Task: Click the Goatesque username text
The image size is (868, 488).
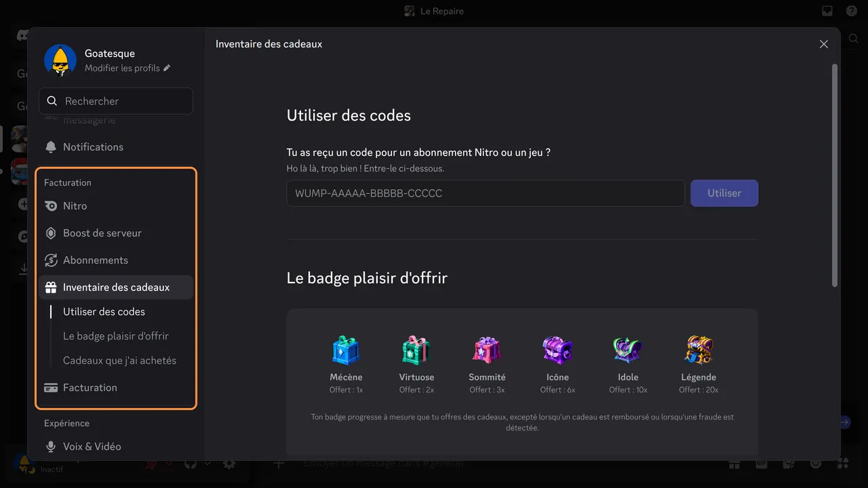Action: click(x=110, y=54)
